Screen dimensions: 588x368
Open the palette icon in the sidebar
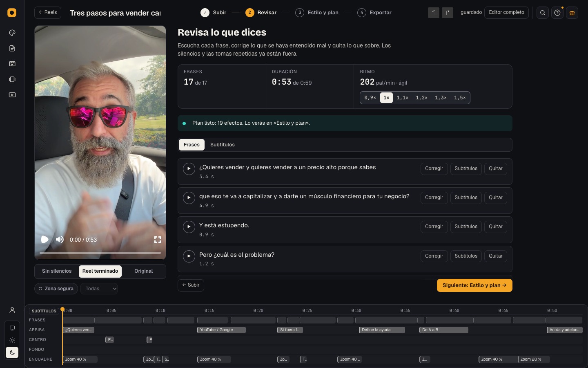(12, 33)
